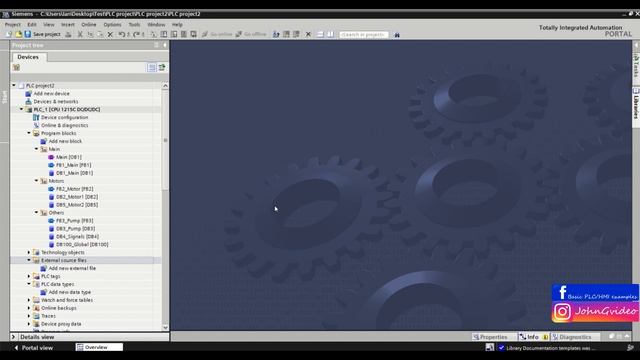Expand Watch and force tables folder
The image size is (640, 360).
point(29,300)
